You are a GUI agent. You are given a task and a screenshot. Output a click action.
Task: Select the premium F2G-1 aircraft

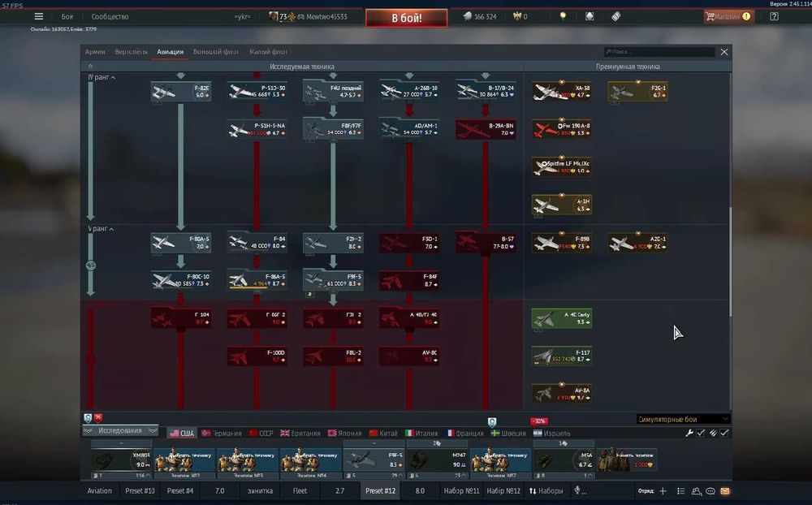(637, 92)
